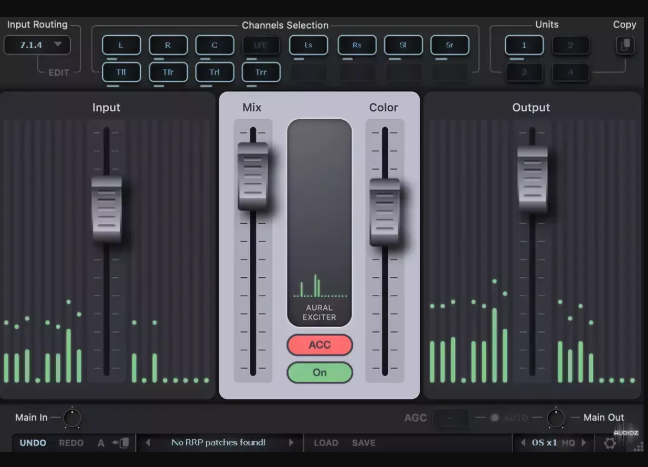This screenshot has width=648, height=467.
Task: Go to the next preset arrow
Action: pos(291,443)
